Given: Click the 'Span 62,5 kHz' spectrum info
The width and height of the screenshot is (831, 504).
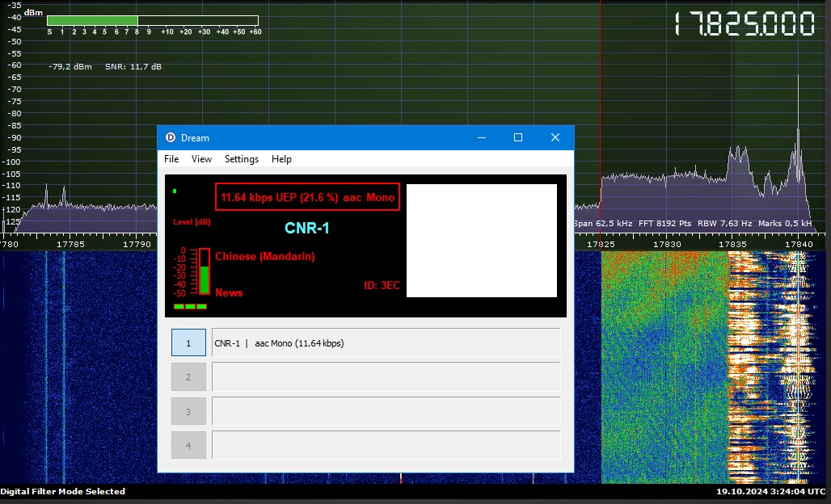Looking at the screenshot, I should (x=603, y=224).
